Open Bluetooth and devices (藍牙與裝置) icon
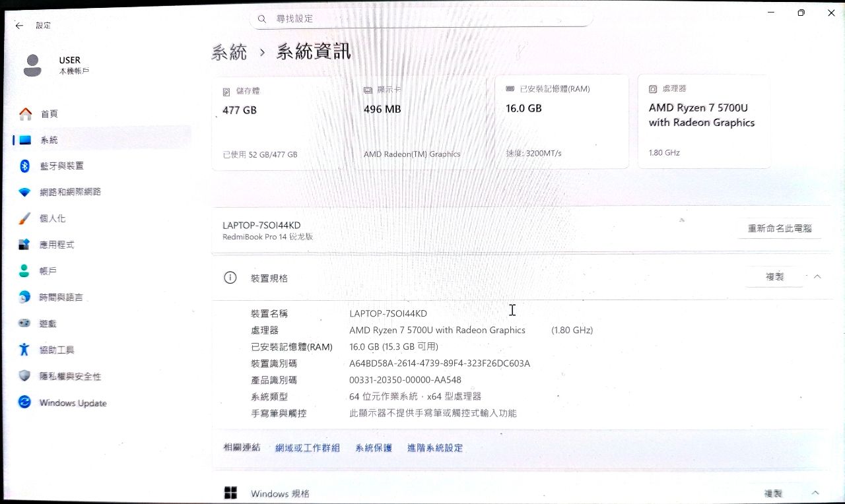 coord(25,166)
